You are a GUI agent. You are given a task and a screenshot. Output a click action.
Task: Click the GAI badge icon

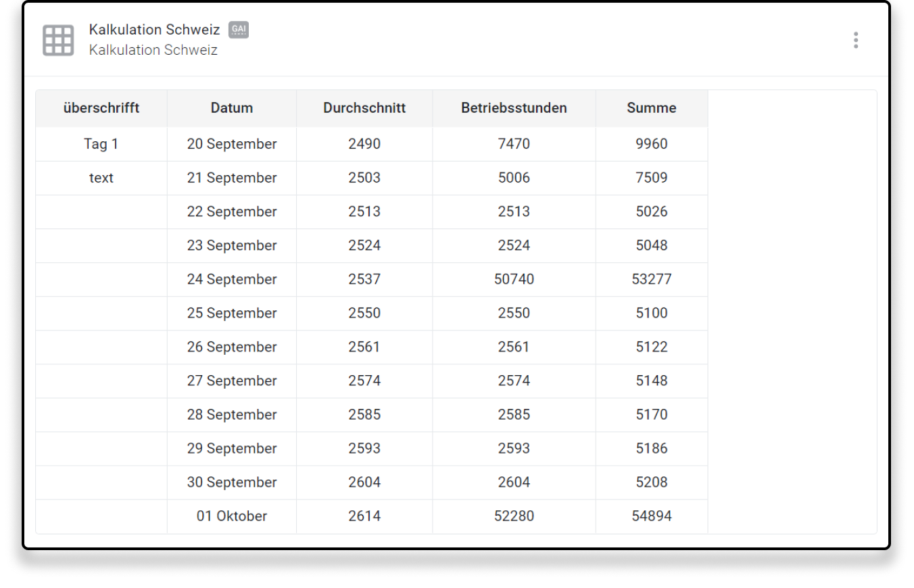coord(239,30)
